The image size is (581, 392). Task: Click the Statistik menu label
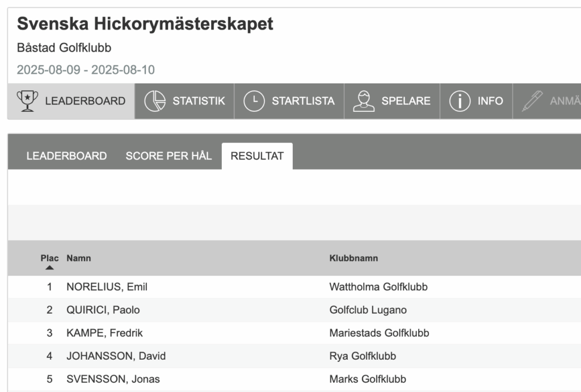(199, 101)
